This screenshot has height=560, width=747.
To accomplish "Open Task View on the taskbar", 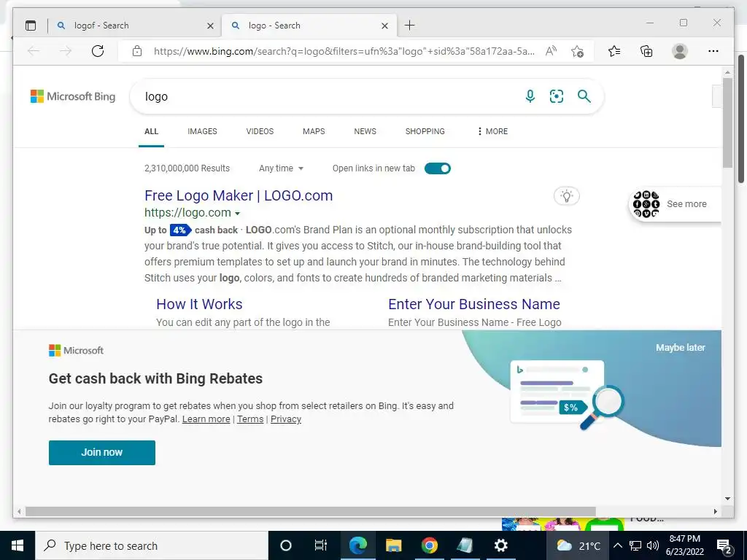I will coord(321,545).
